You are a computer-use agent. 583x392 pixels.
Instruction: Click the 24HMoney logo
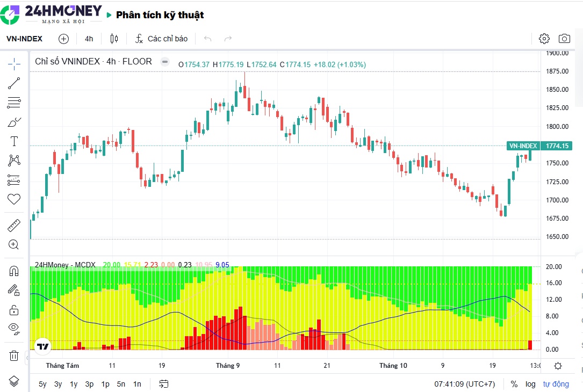51,14
